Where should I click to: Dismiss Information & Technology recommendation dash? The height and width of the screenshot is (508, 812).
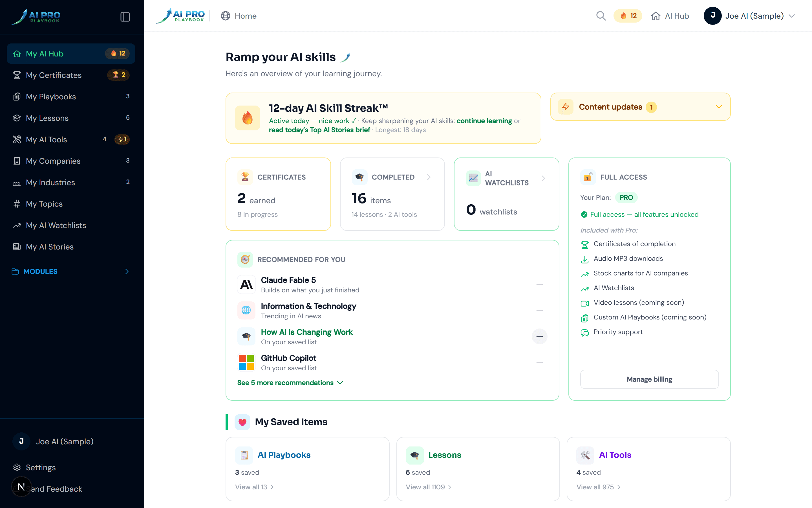(540, 310)
